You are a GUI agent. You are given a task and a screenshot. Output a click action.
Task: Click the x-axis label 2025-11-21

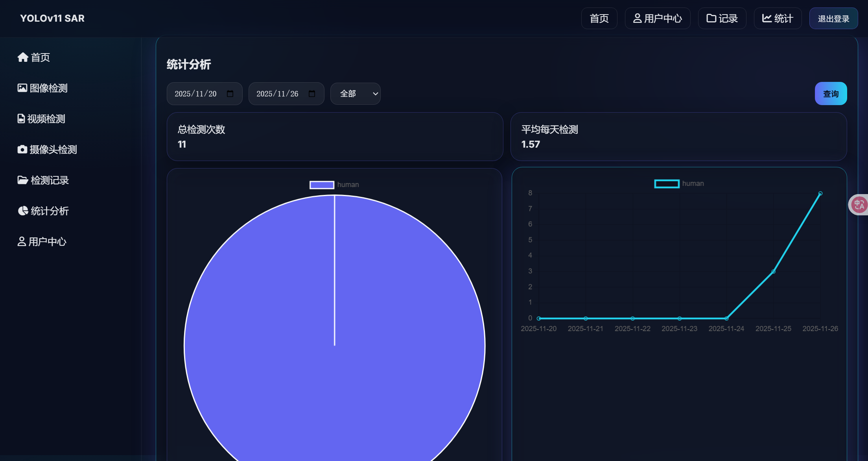(x=585, y=328)
